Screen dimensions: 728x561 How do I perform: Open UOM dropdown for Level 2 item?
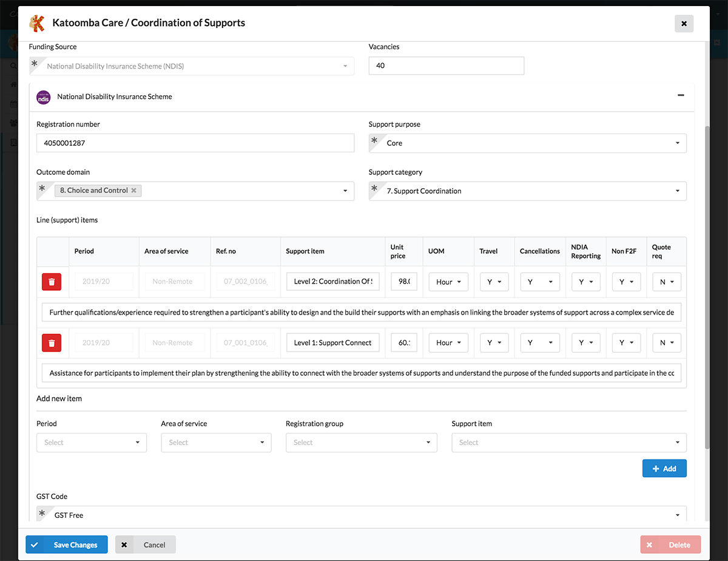tap(448, 282)
